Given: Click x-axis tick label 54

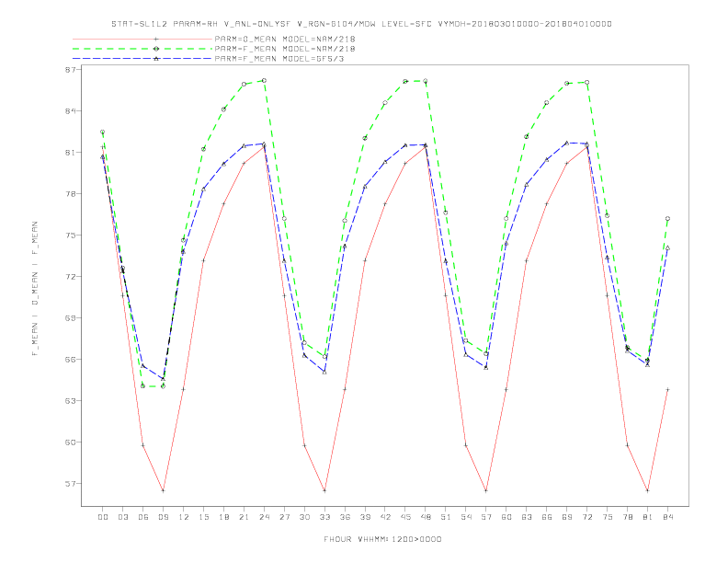Looking at the screenshot, I should 466,517.
